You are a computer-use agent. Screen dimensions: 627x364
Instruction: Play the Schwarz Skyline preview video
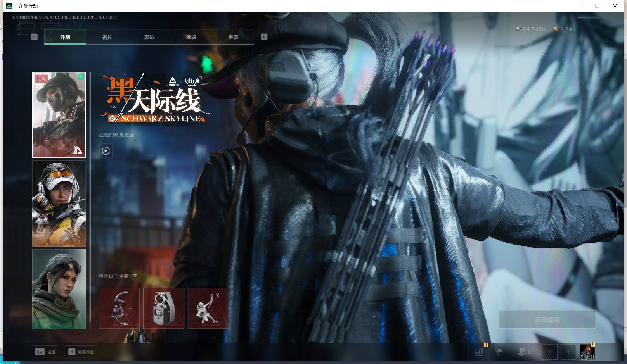coord(106,150)
